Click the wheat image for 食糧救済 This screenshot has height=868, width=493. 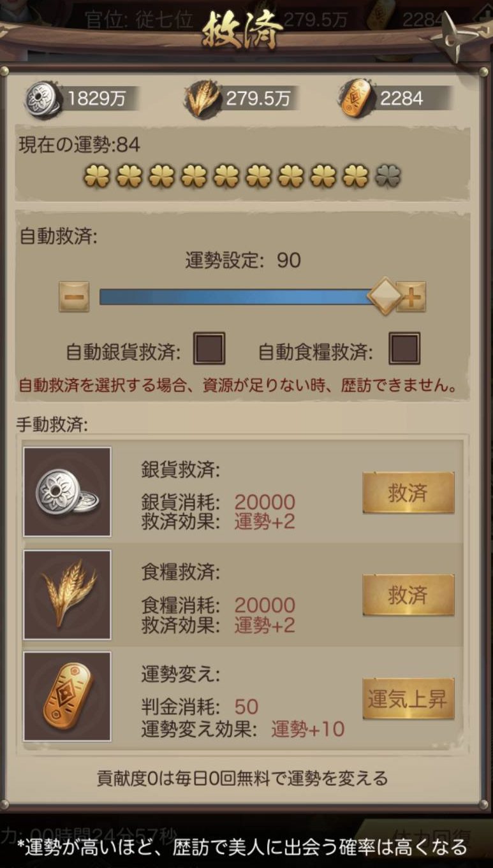pos(67,594)
